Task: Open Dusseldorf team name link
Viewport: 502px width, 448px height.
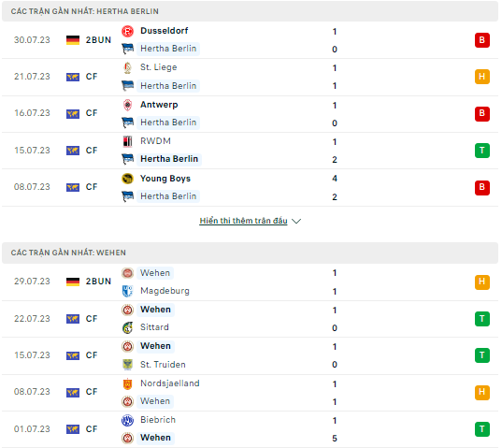Action: coord(165,31)
